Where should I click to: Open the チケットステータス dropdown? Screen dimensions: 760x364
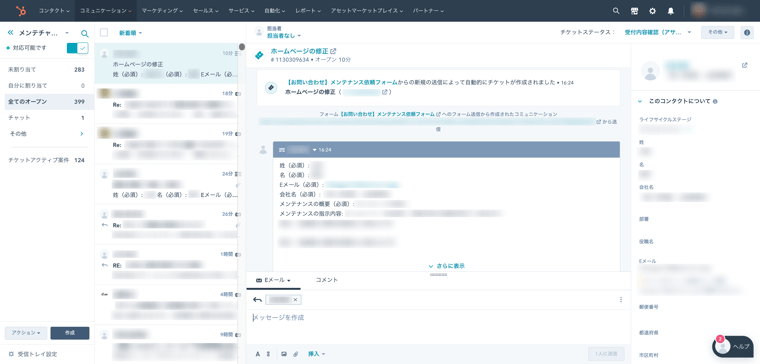658,32
